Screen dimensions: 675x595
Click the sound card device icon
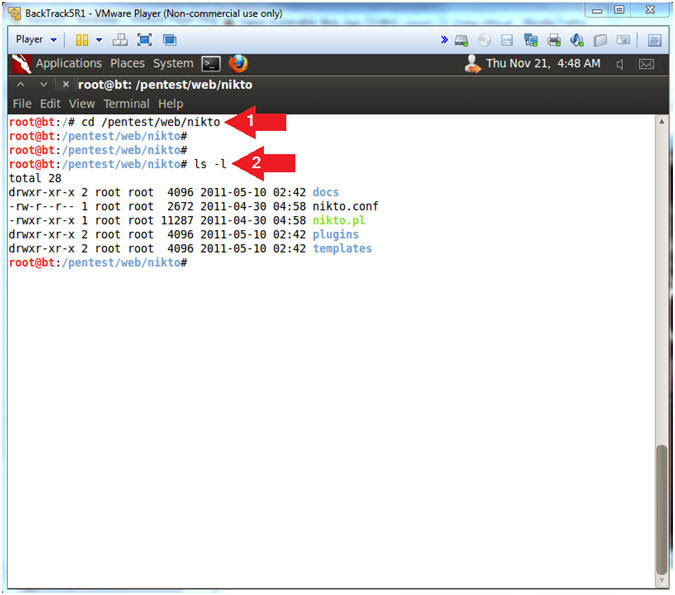pyautogui.click(x=577, y=40)
